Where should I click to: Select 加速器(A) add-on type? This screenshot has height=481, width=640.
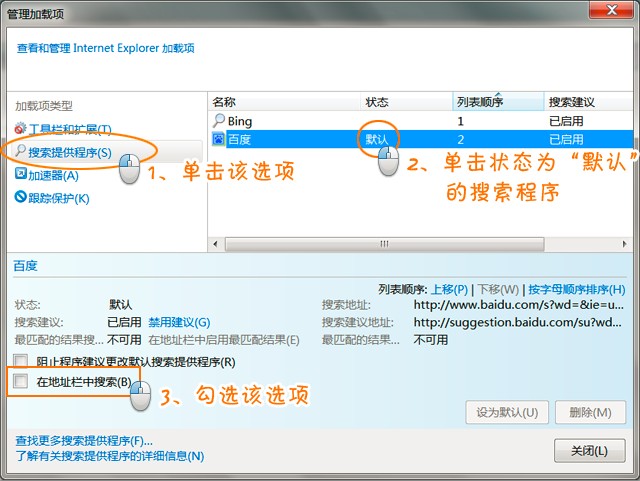pyautogui.click(x=53, y=175)
